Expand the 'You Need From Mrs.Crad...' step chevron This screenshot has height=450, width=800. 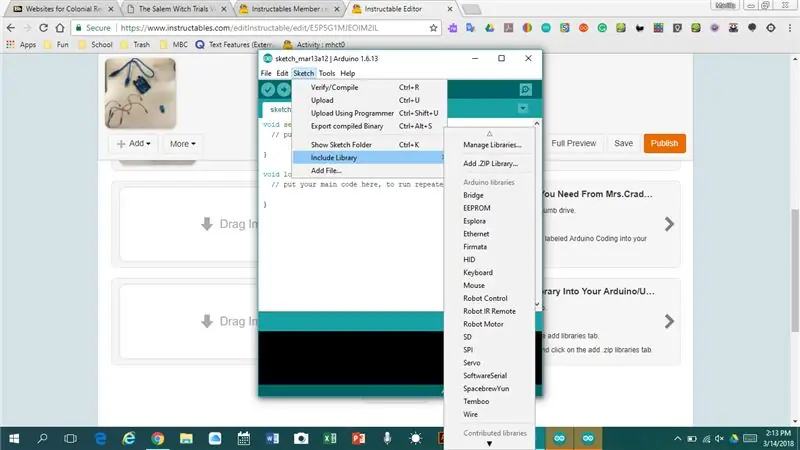click(669, 224)
